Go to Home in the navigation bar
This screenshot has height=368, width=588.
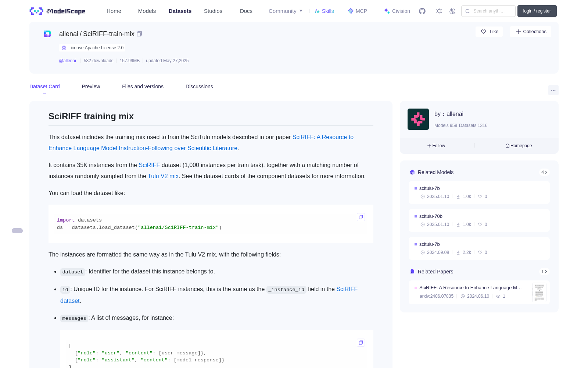114,11
